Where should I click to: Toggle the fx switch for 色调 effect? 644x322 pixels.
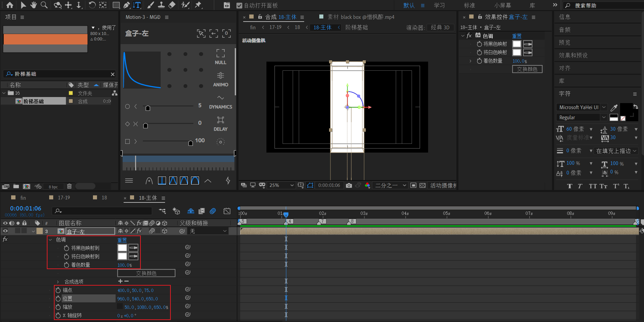tap(5, 239)
